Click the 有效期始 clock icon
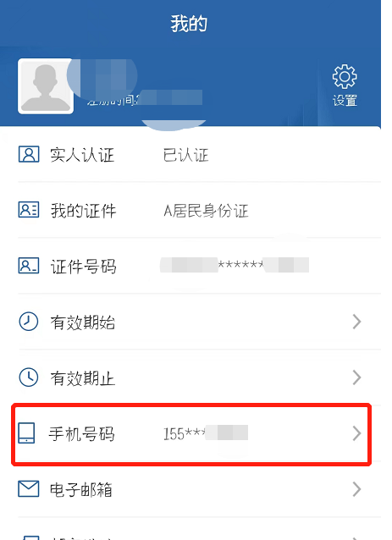The image size is (392, 540). coord(28,322)
